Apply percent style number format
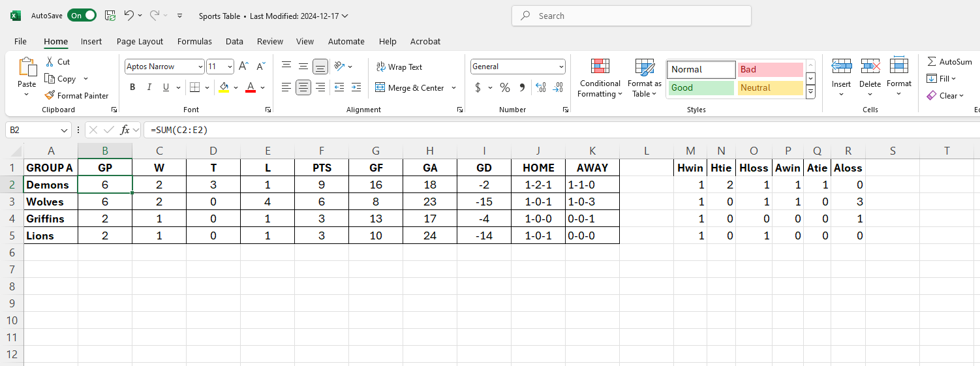 click(x=504, y=87)
